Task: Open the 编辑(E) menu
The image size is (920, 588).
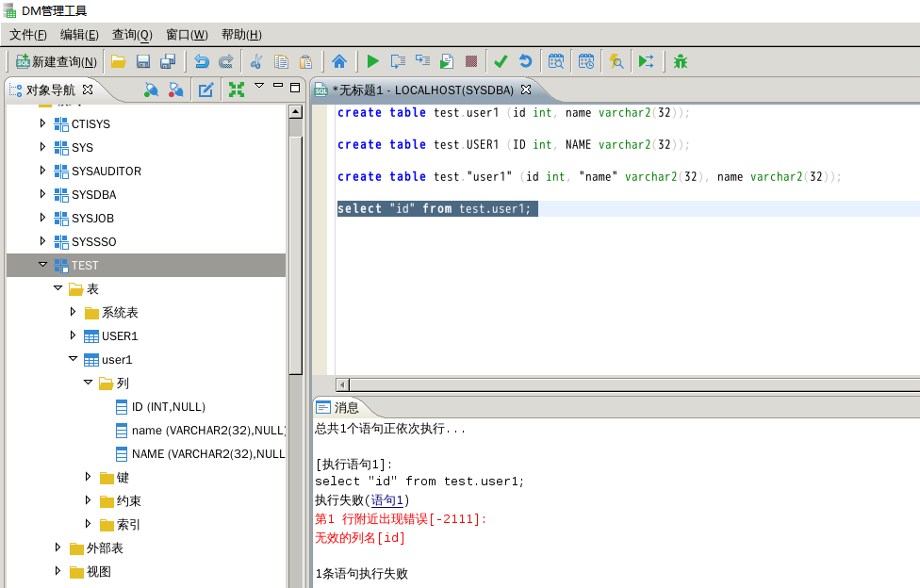Action: (x=79, y=35)
